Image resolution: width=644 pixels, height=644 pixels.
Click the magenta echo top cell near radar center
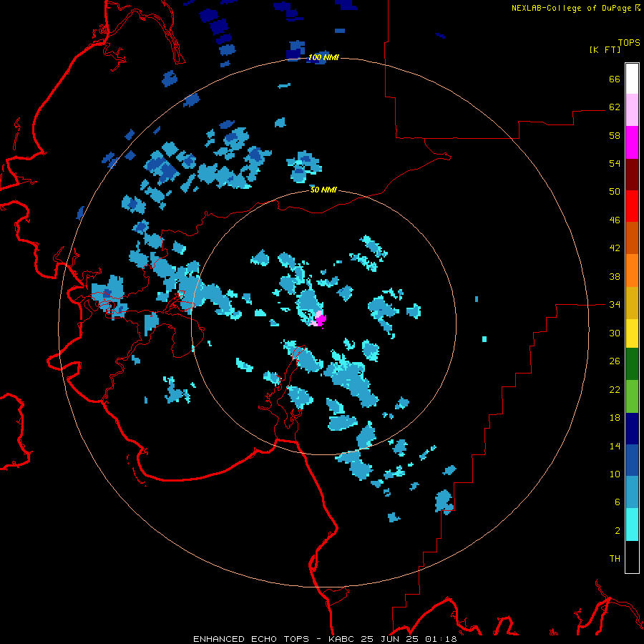tap(321, 320)
